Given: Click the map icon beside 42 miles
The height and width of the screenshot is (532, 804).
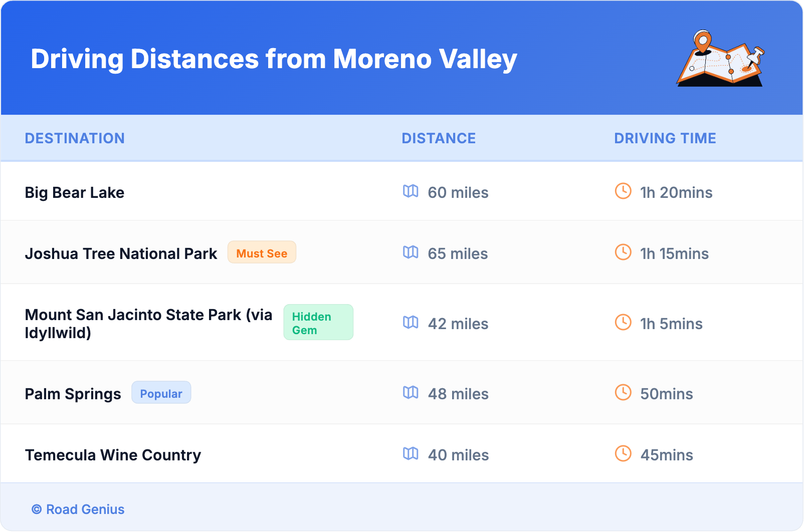Looking at the screenshot, I should coord(411,323).
